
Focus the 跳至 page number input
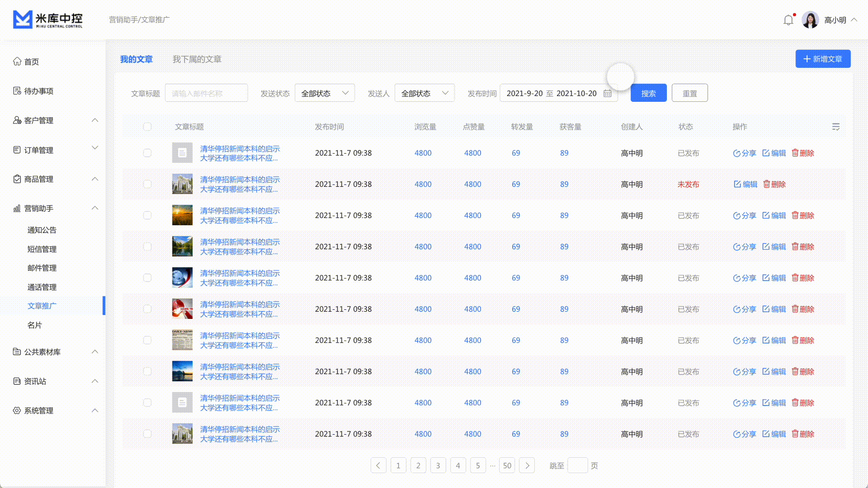click(x=578, y=465)
